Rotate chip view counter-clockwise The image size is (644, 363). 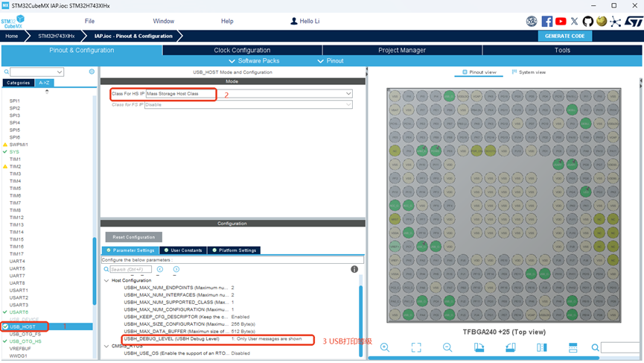pos(510,347)
